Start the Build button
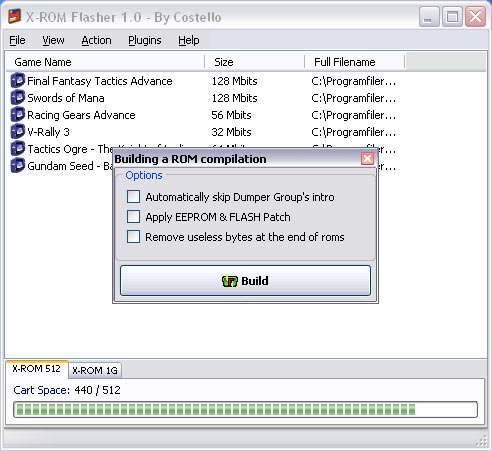Viewport: 492px width, 451px height. [x=245, y=281]
